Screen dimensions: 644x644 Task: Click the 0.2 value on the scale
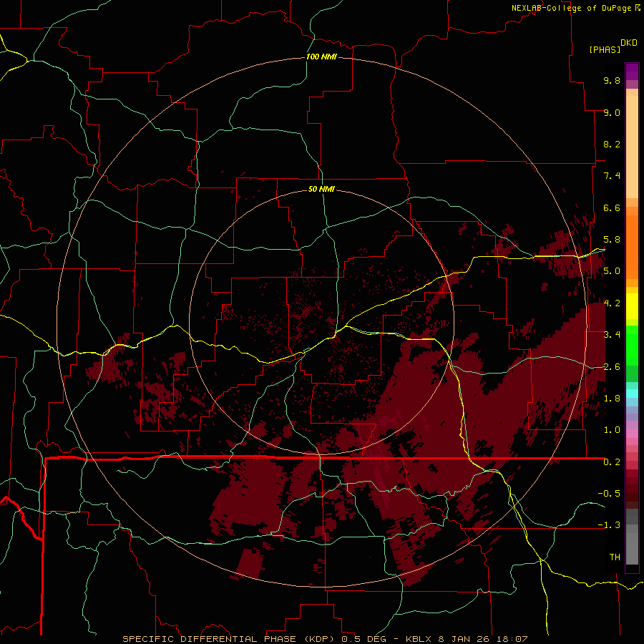(x=612, y=462)
